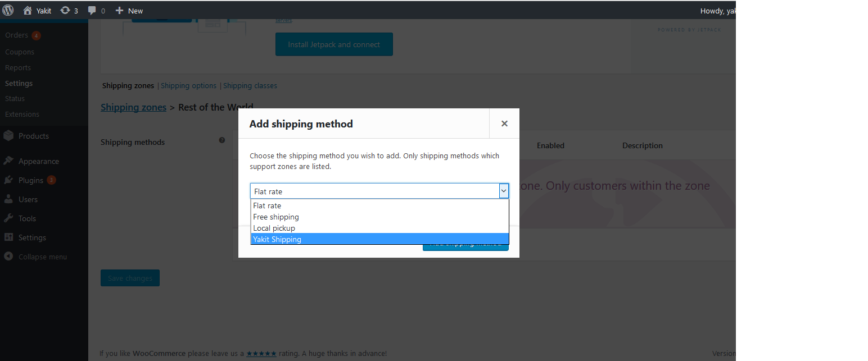868x361 pixels.
Task: Switch to Shipping options tab
Action: [x=188, y=86]
